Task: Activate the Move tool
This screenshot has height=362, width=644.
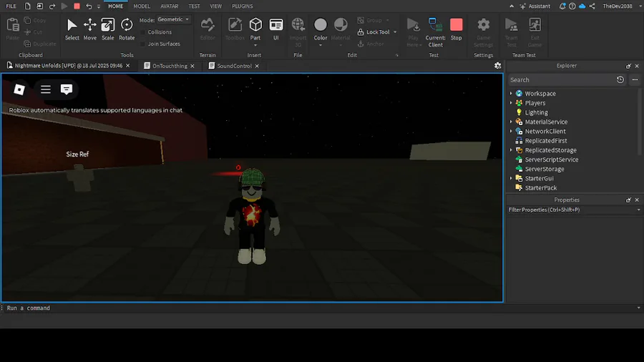Action: [90, 29]
